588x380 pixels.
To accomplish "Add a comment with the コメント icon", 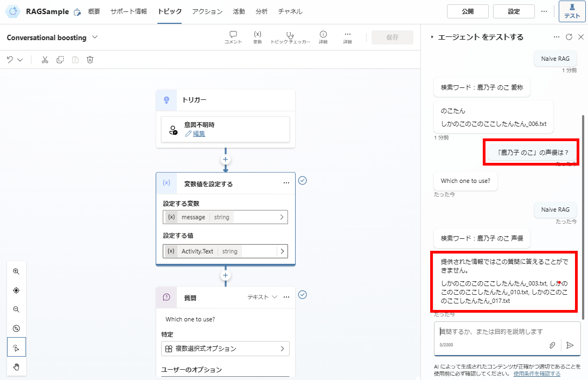I will pos(233,37).
